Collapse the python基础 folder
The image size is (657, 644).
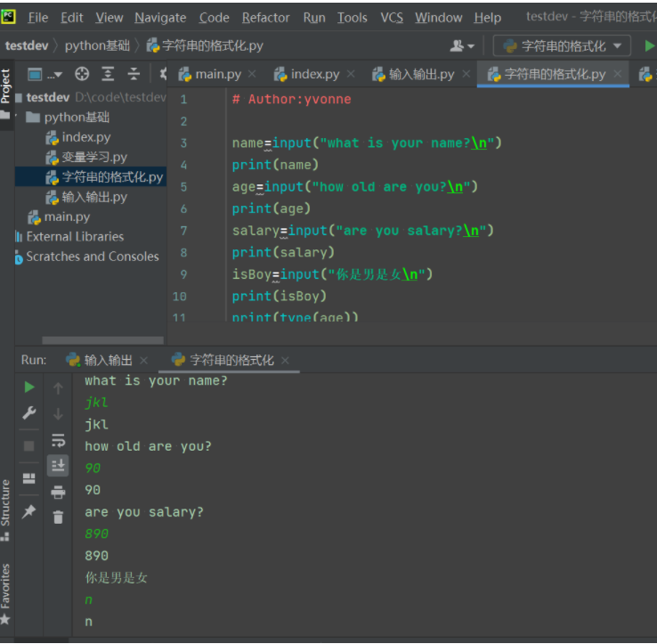coord(17,115)
